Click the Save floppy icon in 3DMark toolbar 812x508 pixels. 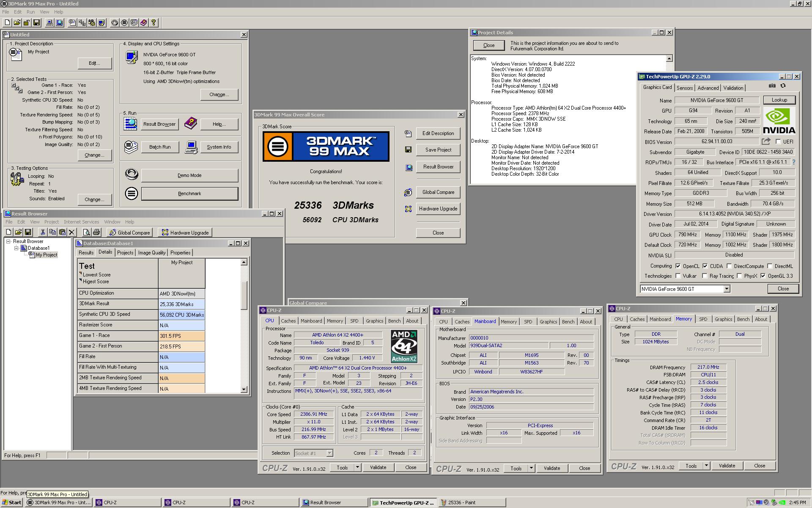37,22
